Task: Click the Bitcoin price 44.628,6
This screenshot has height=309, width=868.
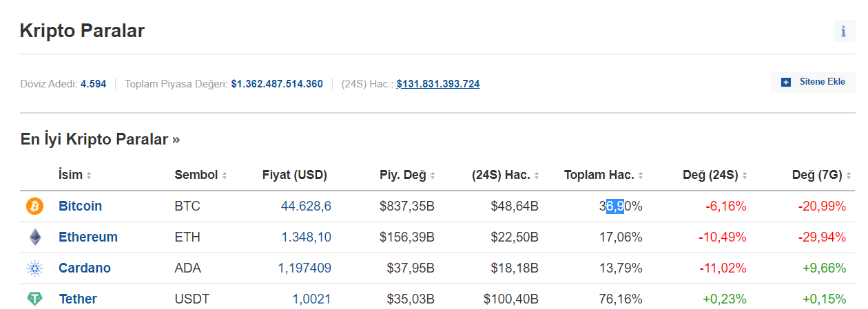Action: (x=306, y=206)
